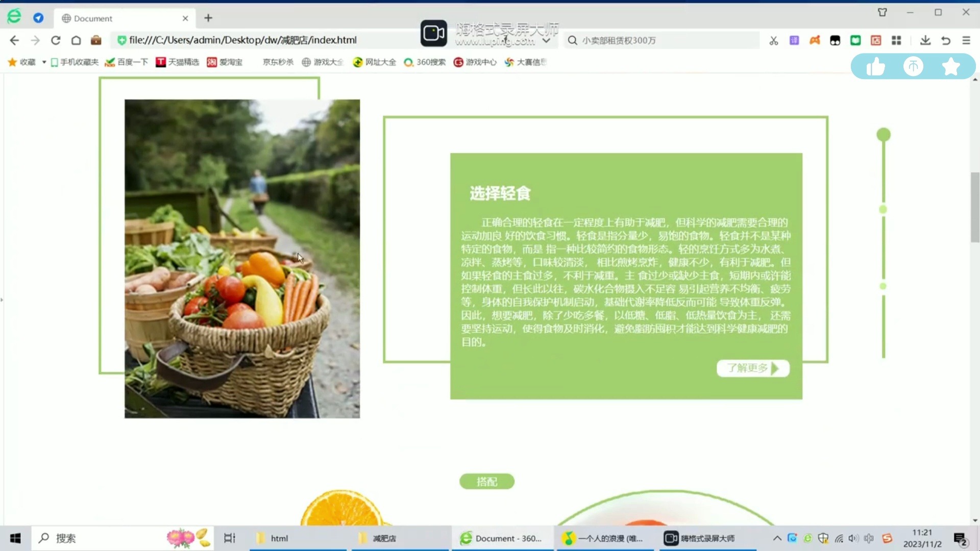Click the third small timeline dot
Screen dimensions: 980x551
pyautogui.click(x=883, y=286)
